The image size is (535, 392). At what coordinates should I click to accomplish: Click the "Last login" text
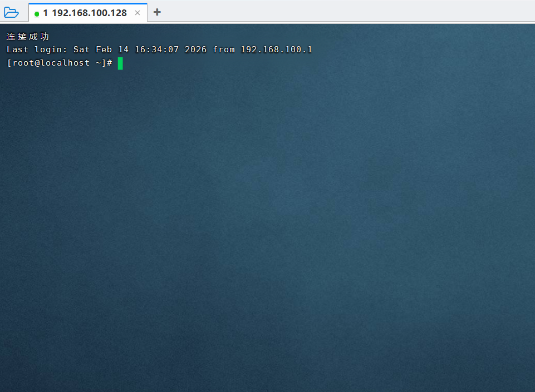coord(37,49)
